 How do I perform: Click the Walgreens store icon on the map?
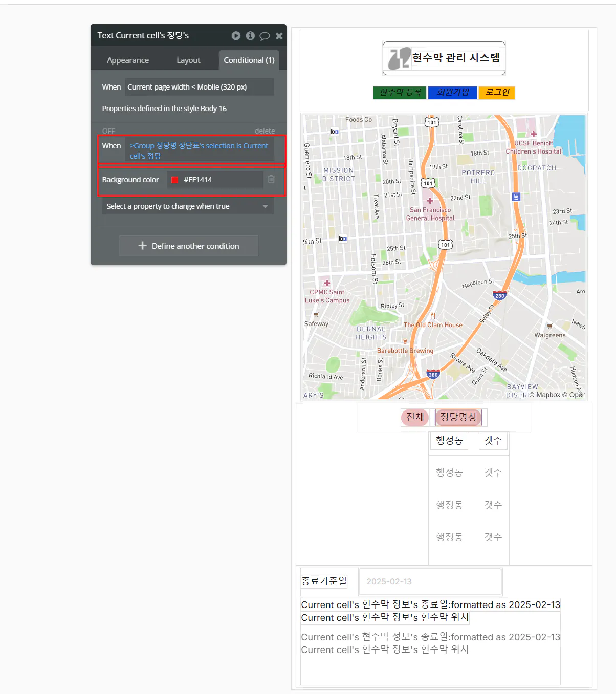pyautogui.click(x=549, y=326)
